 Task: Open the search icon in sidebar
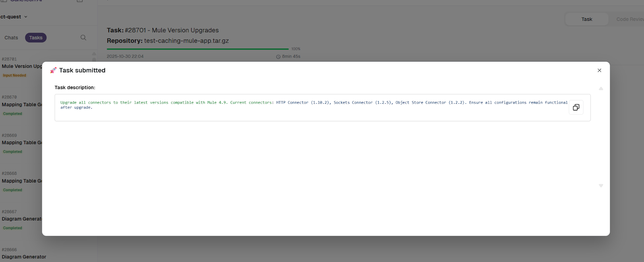coord(83,37)
